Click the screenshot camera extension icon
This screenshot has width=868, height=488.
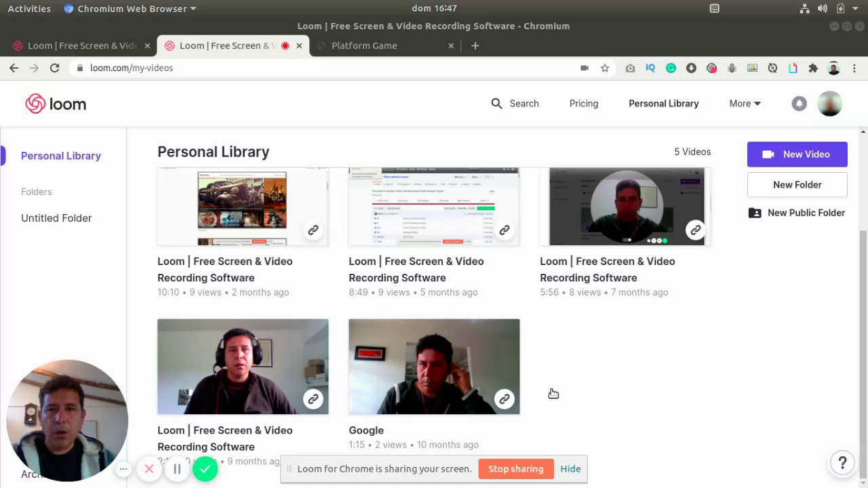631,68
